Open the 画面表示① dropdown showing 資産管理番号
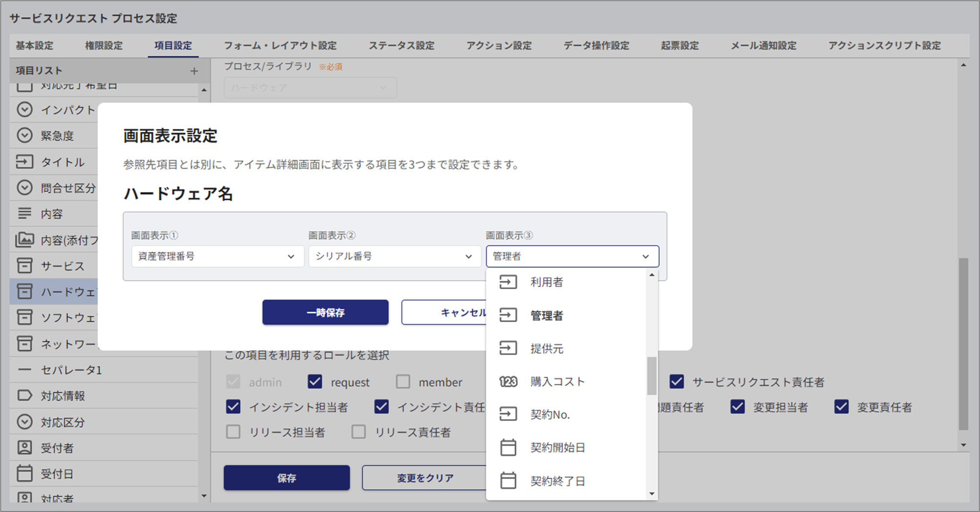This screenshot has width=980, height=512. 218,256
